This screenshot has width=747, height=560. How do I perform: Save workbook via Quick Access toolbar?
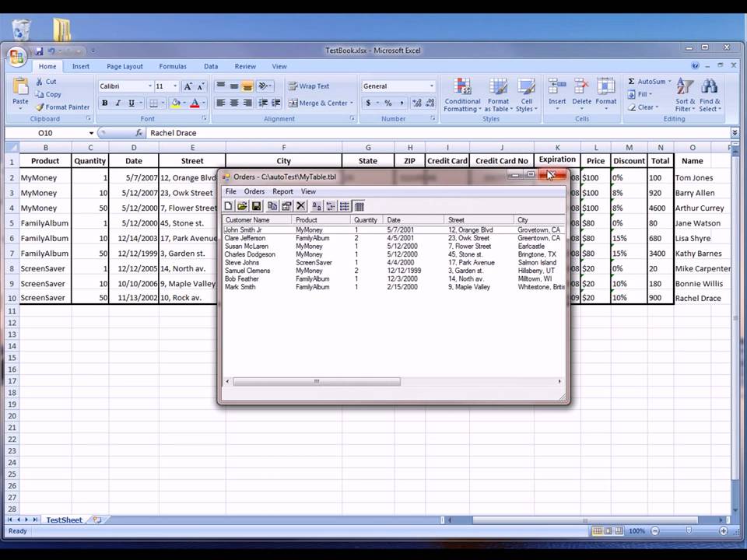[x=39, y=51]
